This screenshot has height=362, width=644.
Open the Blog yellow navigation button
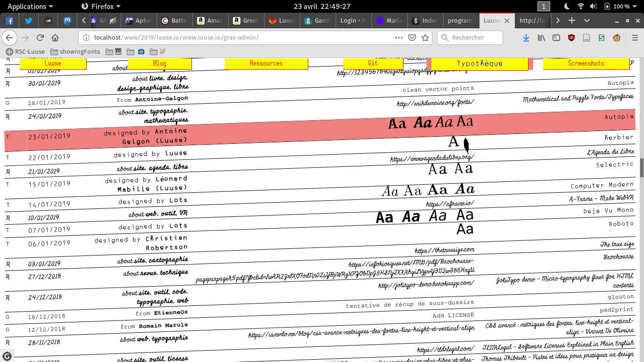[x=160, y=64]
